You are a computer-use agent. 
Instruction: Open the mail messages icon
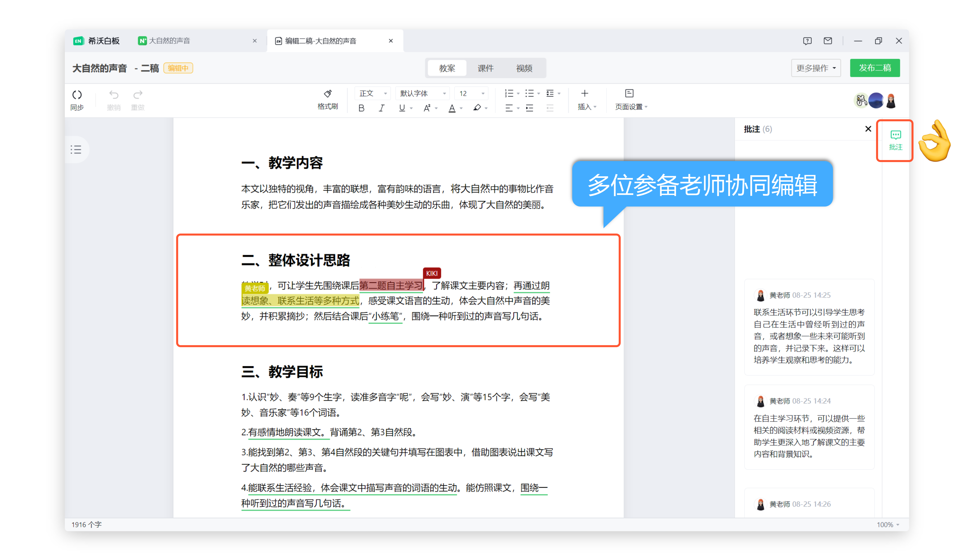828,41
